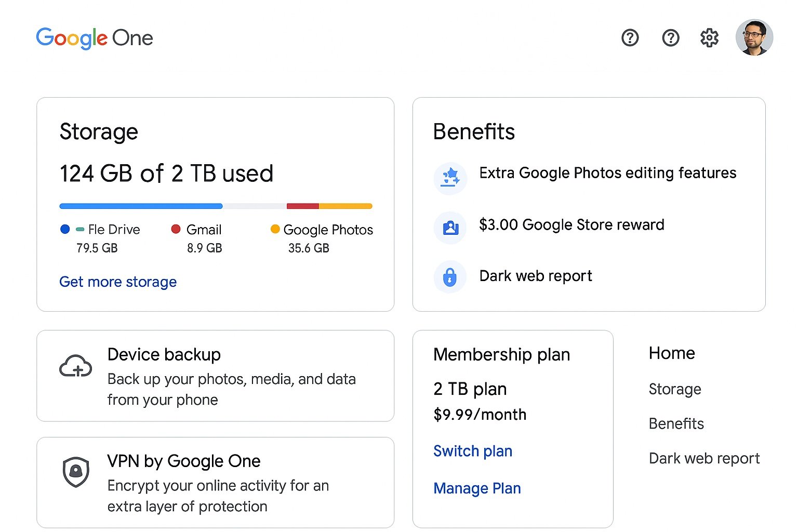Open Manage Plan for your subscription

(x=477, y=488)
